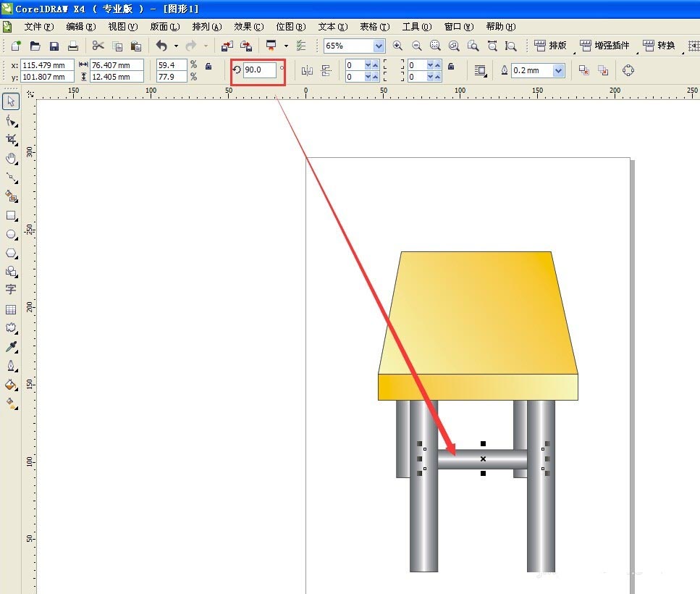Pick the Eyedropper tool
The width and height of the screenshot is (700, 594).
[11, 347]
